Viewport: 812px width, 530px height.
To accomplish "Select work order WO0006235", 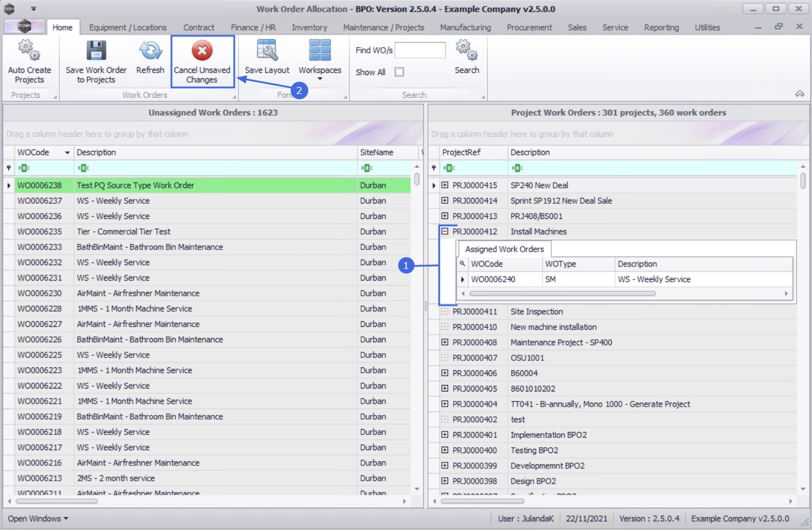I will (x=211, y=231).
